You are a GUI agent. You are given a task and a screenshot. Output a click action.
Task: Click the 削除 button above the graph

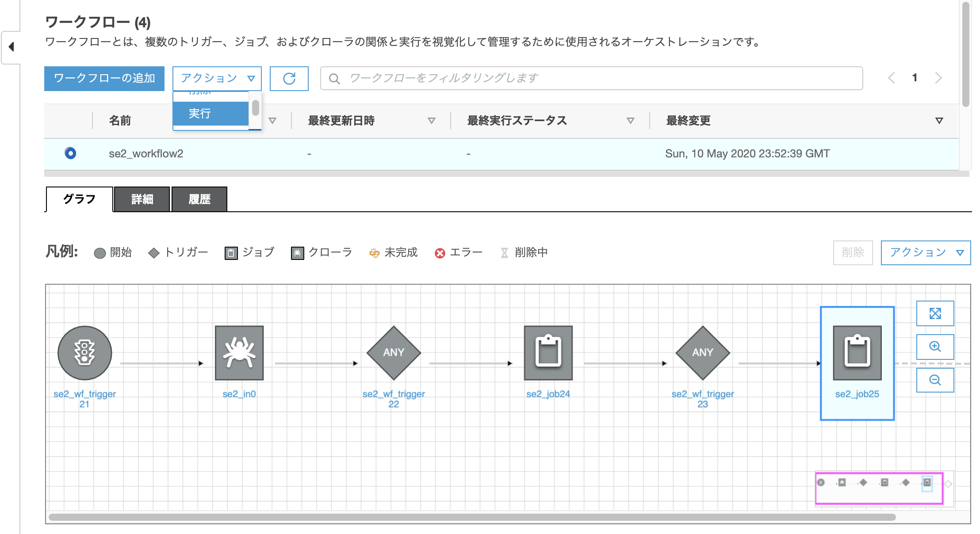[x=852, y=252]
